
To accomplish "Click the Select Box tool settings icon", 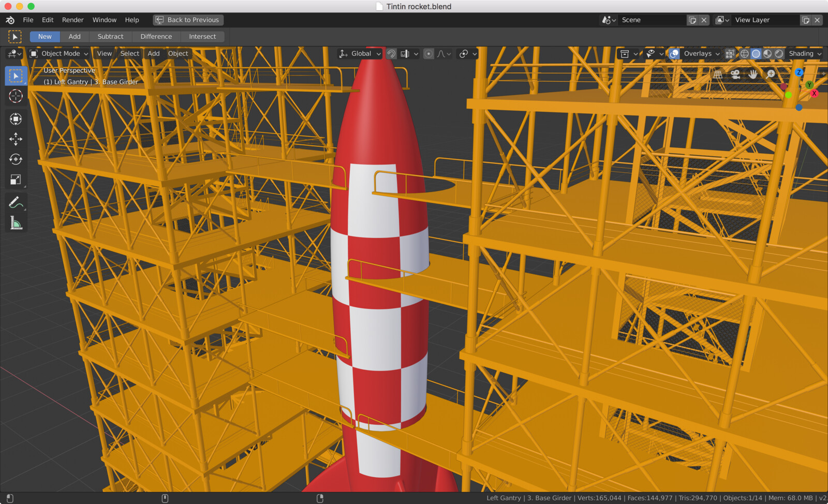I will point(14,37).
